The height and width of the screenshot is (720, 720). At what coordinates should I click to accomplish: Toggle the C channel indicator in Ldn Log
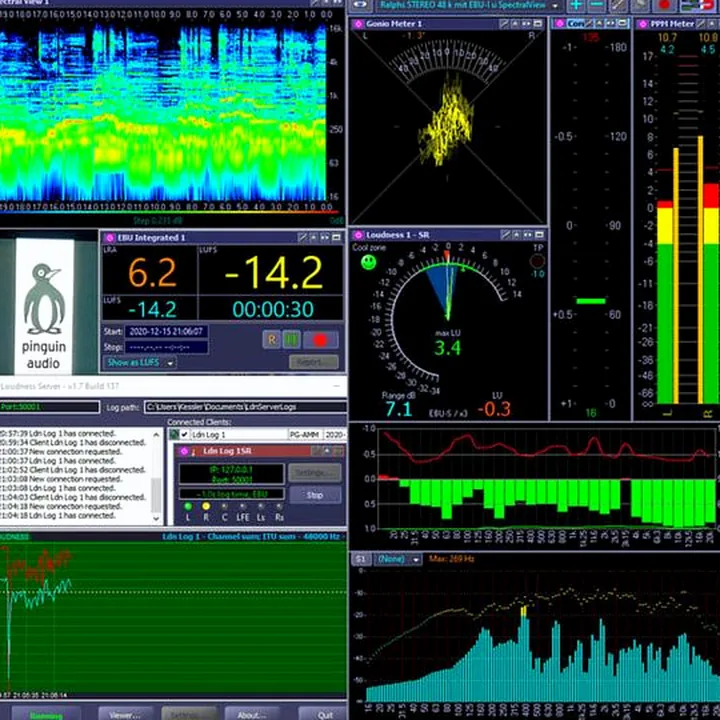click(x=224, y=506)
